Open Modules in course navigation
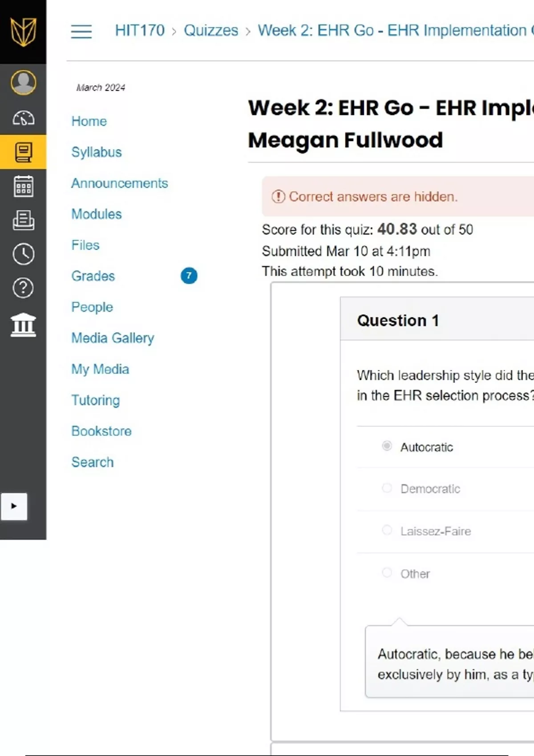The height and width of the screenshot is (756, 534). (97, 214)
